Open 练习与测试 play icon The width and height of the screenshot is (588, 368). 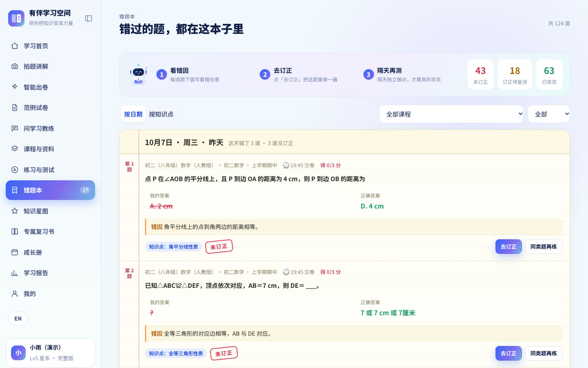15,170
